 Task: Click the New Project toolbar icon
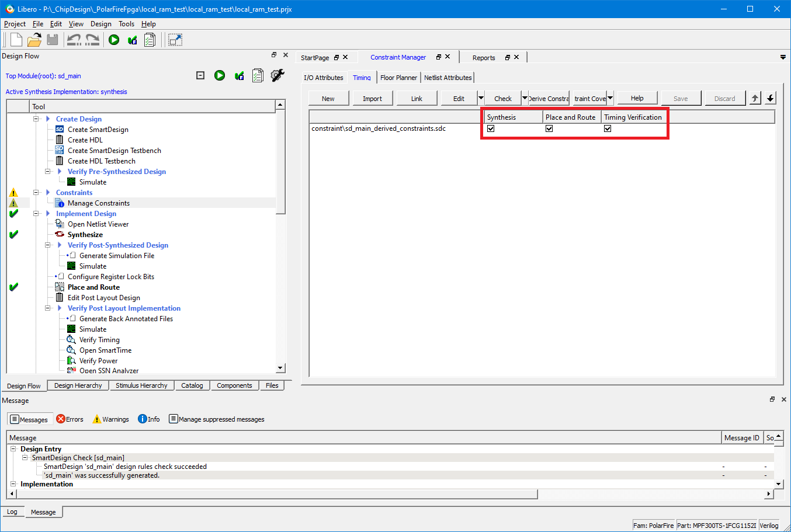[16, 40]
